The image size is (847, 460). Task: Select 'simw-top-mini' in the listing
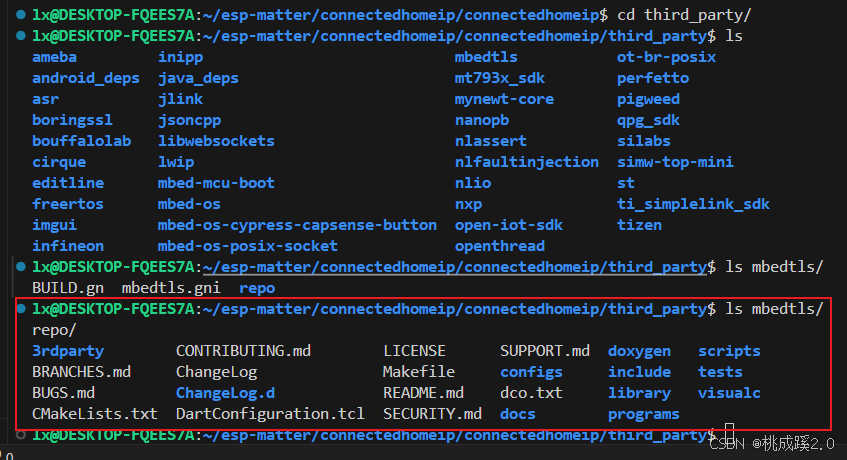[x=675, y=163]
